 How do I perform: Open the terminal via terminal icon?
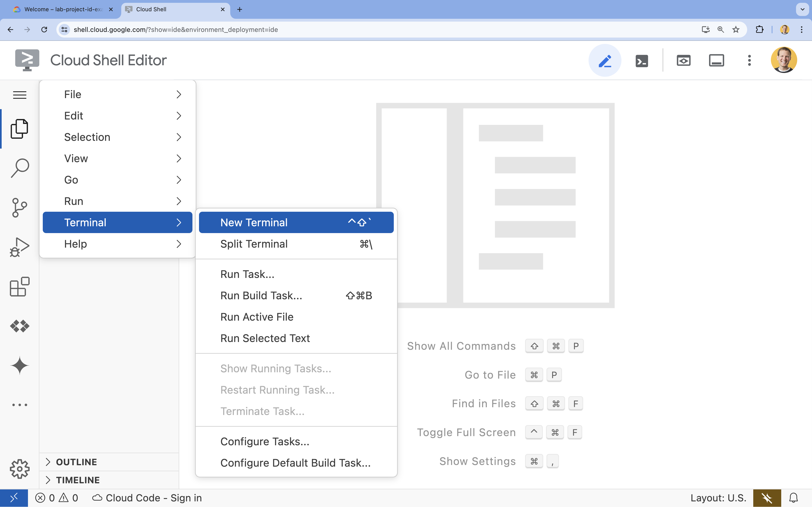point(641,60)
